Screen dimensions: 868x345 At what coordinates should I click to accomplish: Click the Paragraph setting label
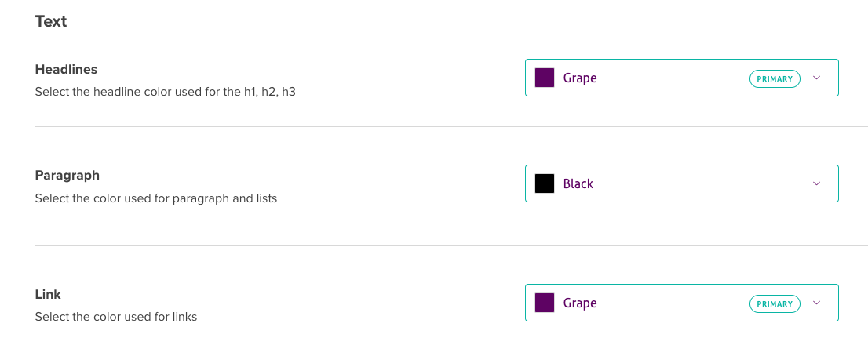[67, 176]
